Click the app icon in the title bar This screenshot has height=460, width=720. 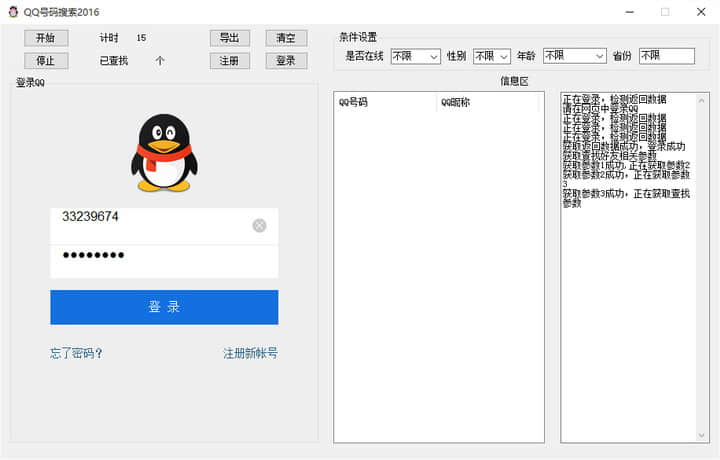pyautogui.click(x=13, y=12)
